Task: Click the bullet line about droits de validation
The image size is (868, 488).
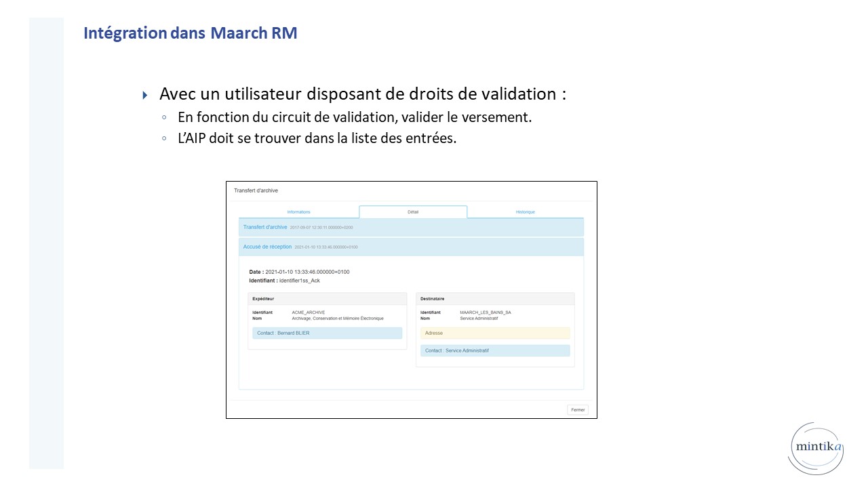Action: 363,94
